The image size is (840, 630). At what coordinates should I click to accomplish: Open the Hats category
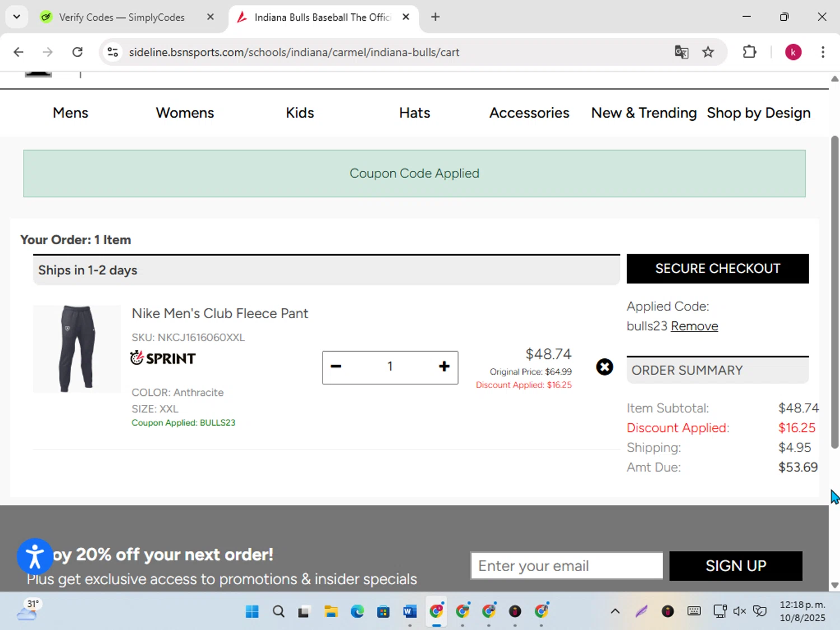point(414,113)
